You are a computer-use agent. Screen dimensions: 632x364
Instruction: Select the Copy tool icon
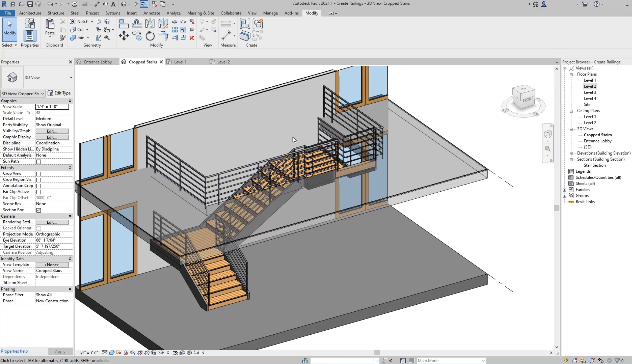pos(137,36)
